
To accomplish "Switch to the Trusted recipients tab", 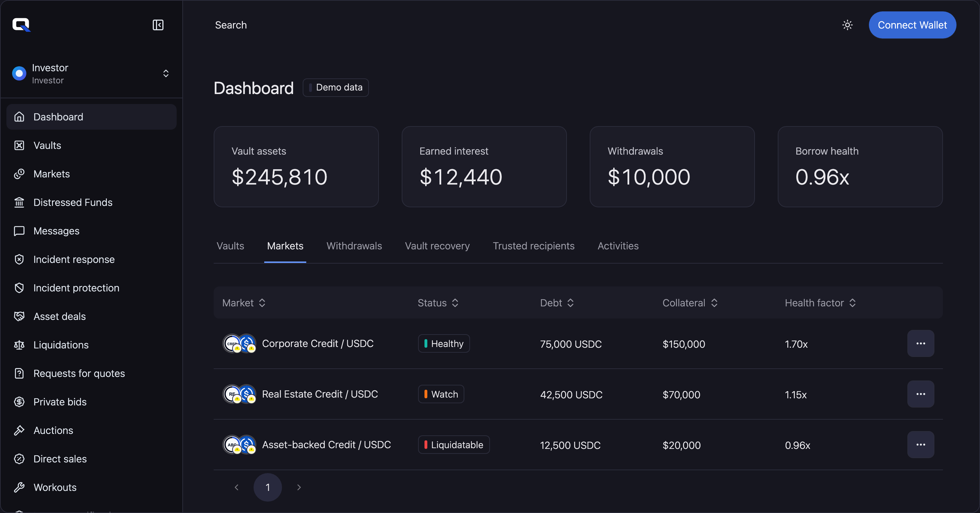I will point(533,246).
